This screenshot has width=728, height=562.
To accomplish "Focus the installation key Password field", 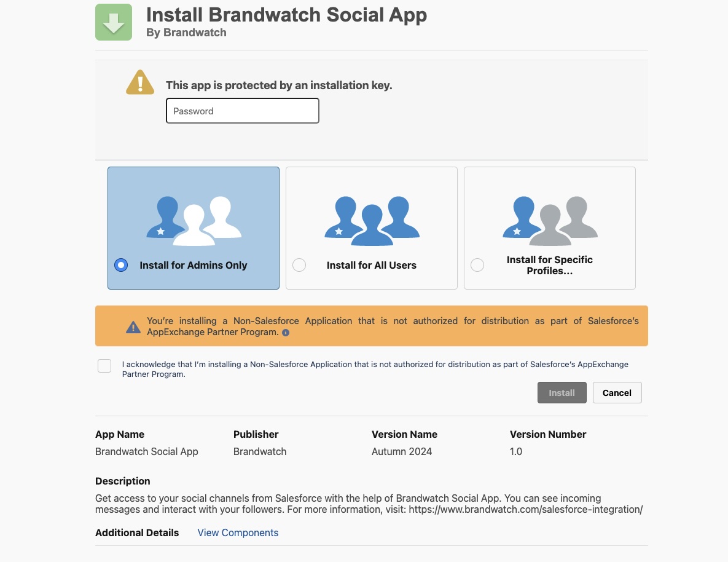I will coord(242,111).
